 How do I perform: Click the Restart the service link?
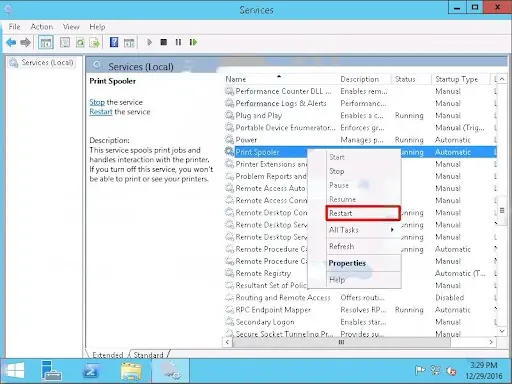(x=101, y=112)
